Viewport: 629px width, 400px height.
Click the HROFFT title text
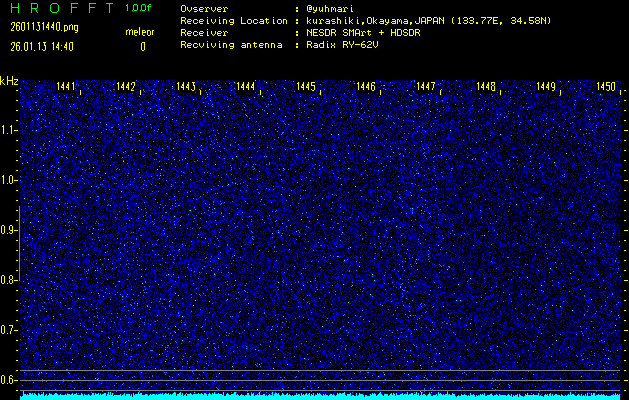tap(59, 8)
